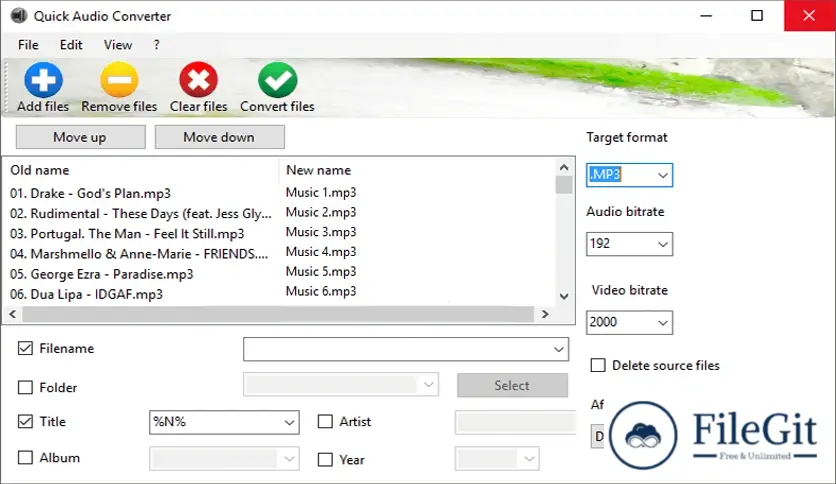Enable the Artist checkbox

(325, 421)
